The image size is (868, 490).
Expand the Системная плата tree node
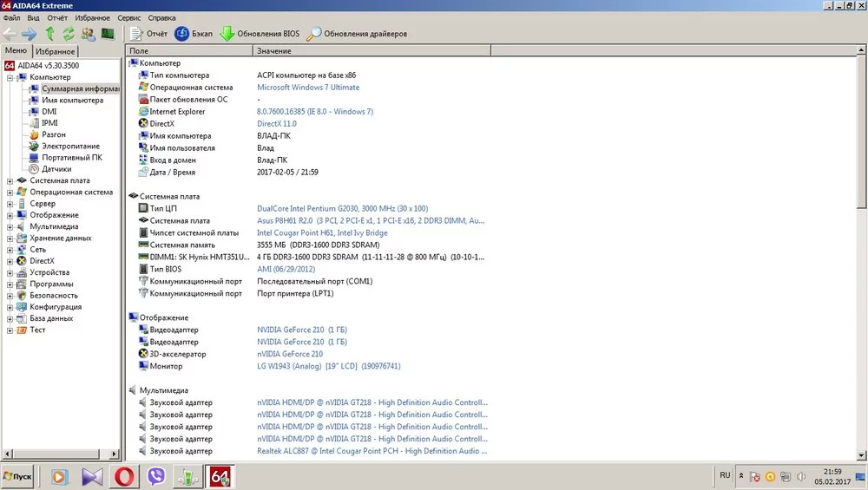(10, 180)
